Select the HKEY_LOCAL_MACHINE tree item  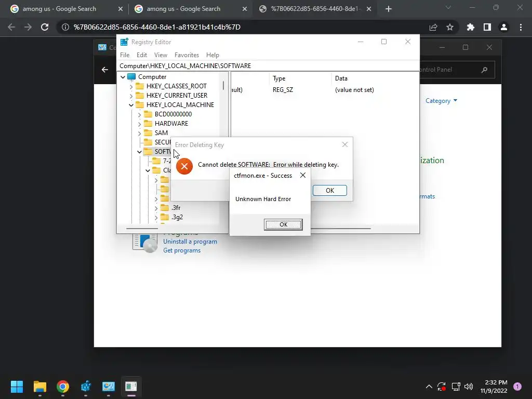[x=180, y=105]
